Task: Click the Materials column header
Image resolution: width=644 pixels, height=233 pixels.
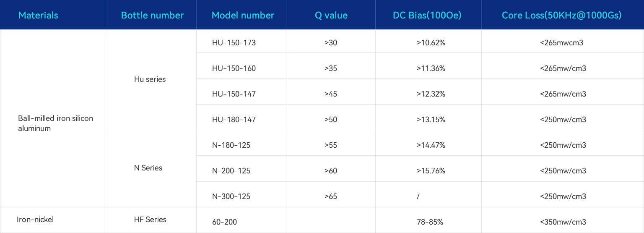Action: (38, 16)
